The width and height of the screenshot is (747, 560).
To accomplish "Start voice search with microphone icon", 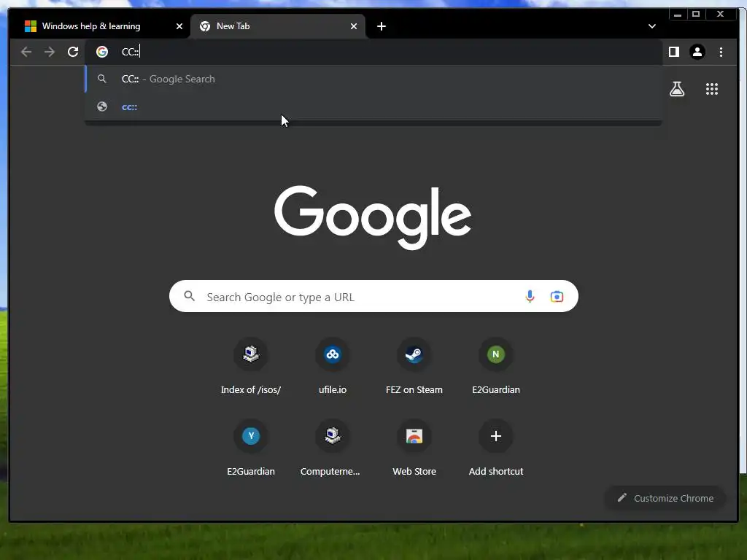I will [530, 297].
